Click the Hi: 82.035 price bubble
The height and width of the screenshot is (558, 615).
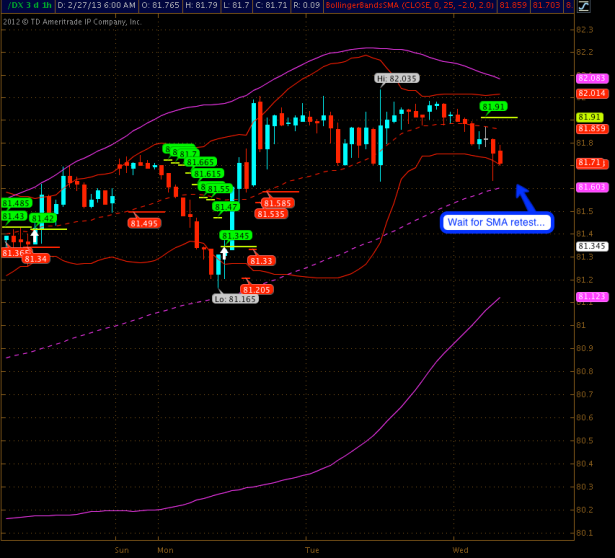pyautogui.click(x=397, y=78)
